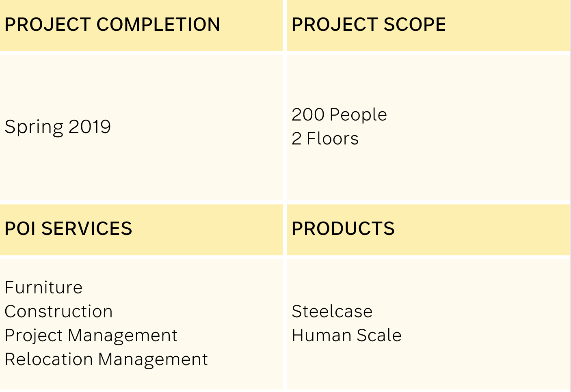Click the word SCOPE in header

(x=415, y=24)
